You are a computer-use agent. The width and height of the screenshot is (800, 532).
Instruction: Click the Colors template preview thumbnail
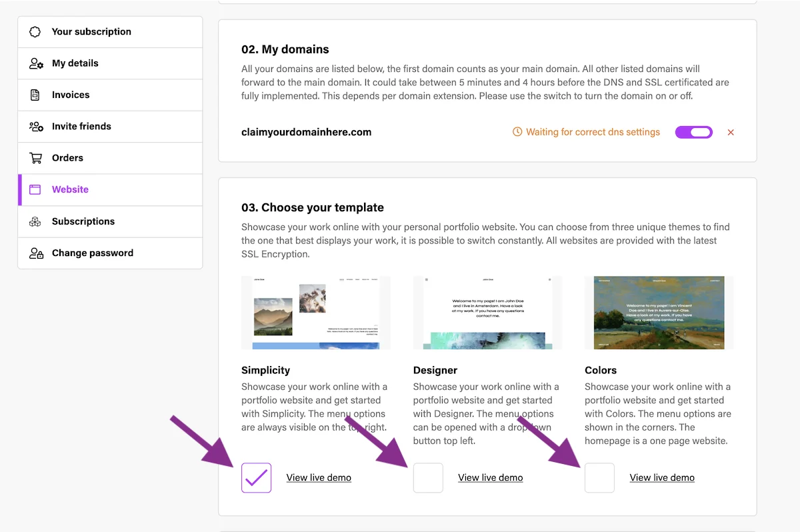coord(659,313)
